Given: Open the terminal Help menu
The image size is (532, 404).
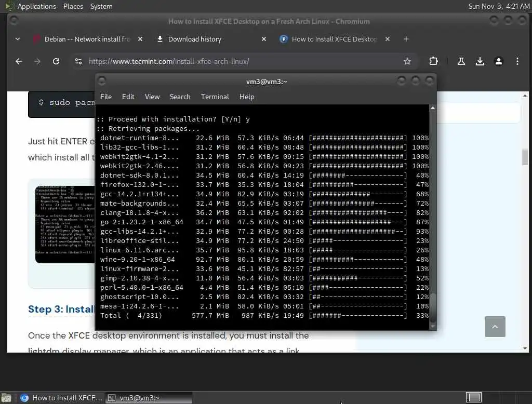Looking at the screenshot, I should pos(247,97).
